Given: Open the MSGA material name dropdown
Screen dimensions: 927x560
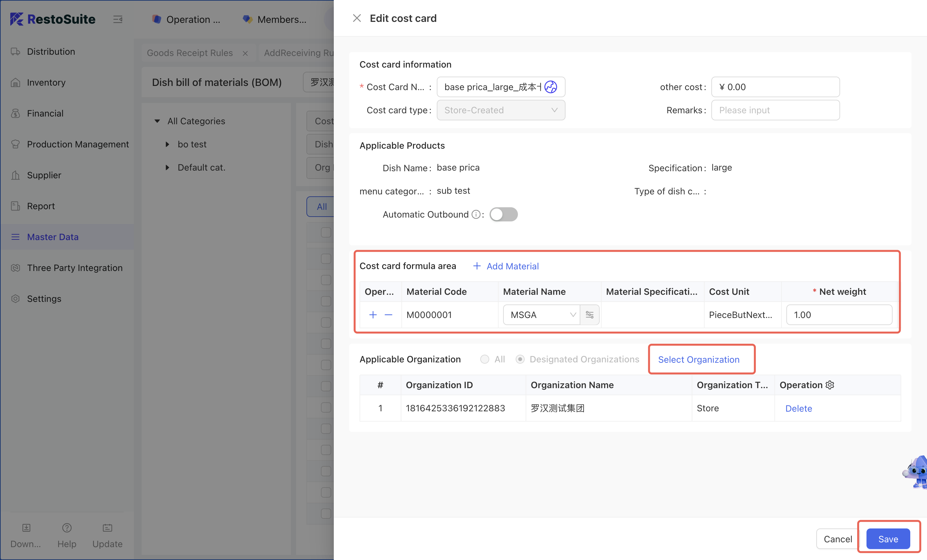Looking at the screenshot, I should (541, 315).
